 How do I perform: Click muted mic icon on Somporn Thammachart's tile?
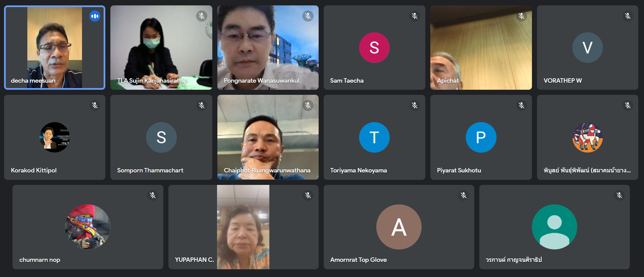(x=202, y=106)
